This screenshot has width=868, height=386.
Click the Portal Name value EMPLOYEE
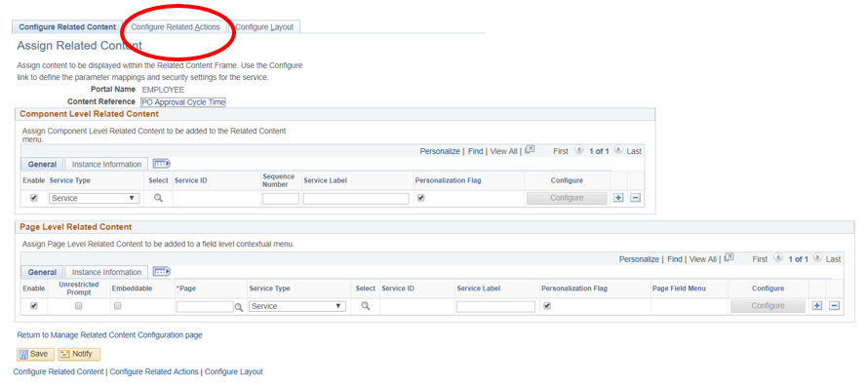click(x=163, y=89)
